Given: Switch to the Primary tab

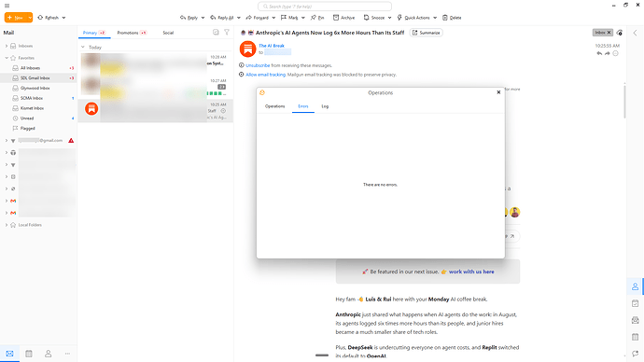Looking at the screenshot, I should pos(94,33).
